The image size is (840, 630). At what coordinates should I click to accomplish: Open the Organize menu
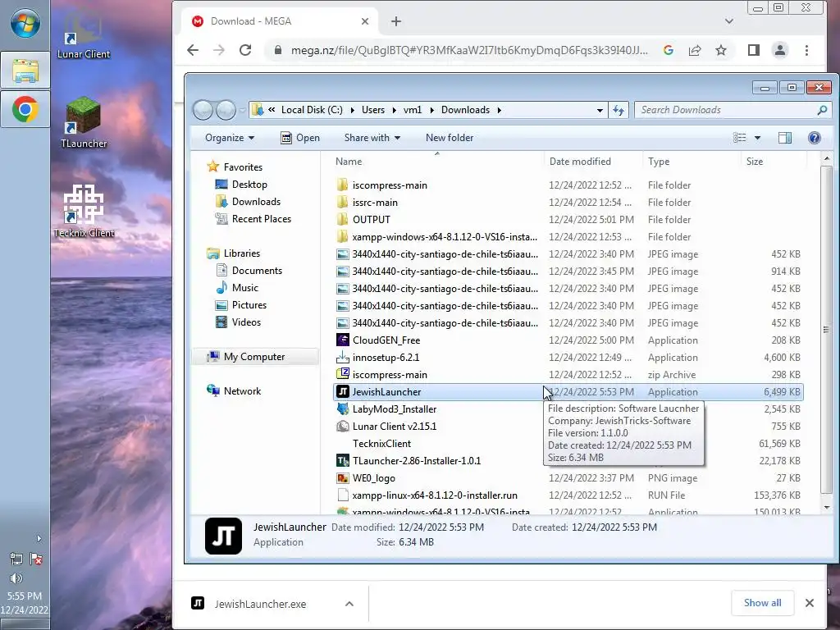coord(230,138)
